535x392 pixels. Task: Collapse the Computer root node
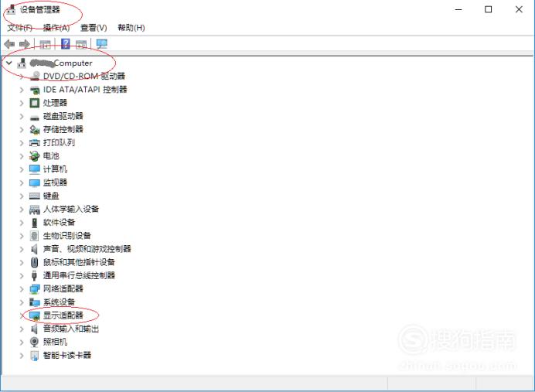[x=9, y=63]
